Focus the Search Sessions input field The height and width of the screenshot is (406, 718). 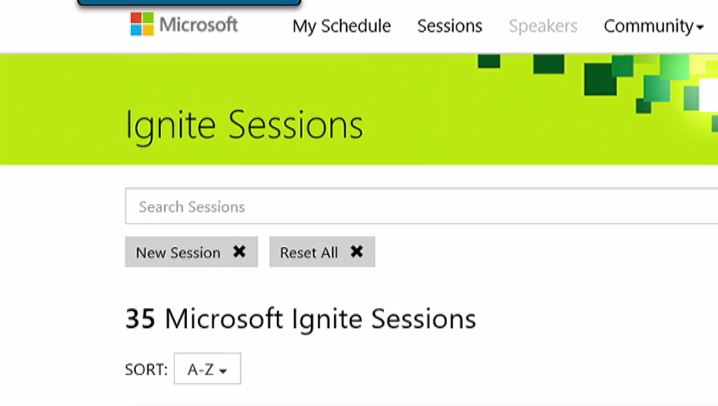point(421,206)
